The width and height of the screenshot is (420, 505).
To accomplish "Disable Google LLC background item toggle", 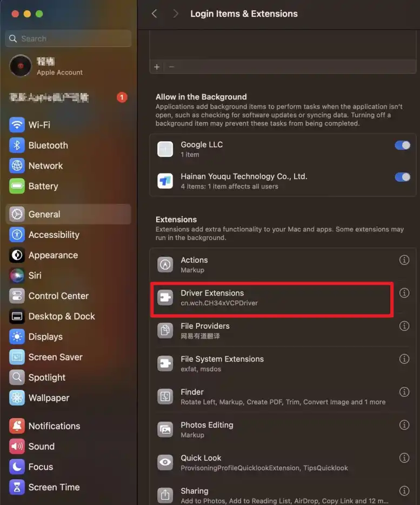I will (x=402, y=145).
